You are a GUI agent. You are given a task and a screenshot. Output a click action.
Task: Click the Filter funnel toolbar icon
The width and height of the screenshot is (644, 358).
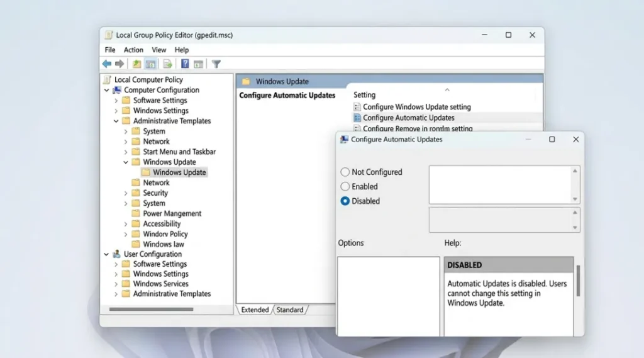point(216,64)
